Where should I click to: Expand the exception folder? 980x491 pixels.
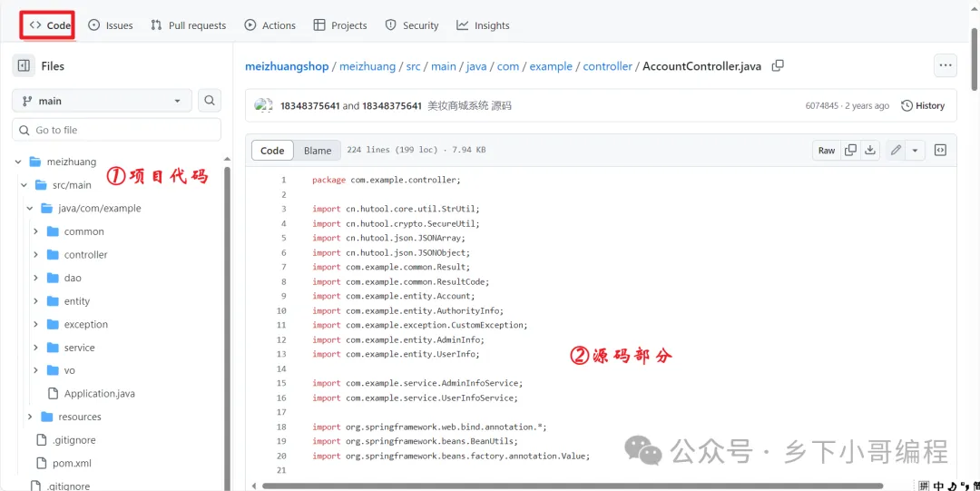coord(35,324)
